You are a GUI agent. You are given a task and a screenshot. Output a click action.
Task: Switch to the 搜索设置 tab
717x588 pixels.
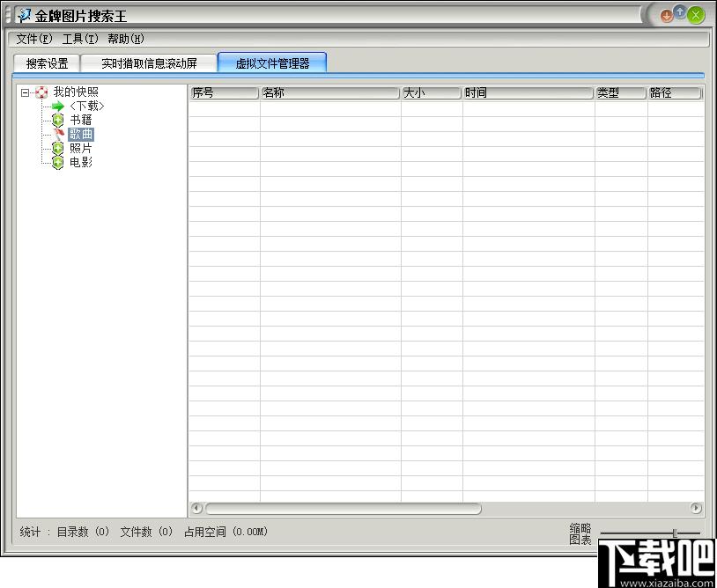pos(47,63)
